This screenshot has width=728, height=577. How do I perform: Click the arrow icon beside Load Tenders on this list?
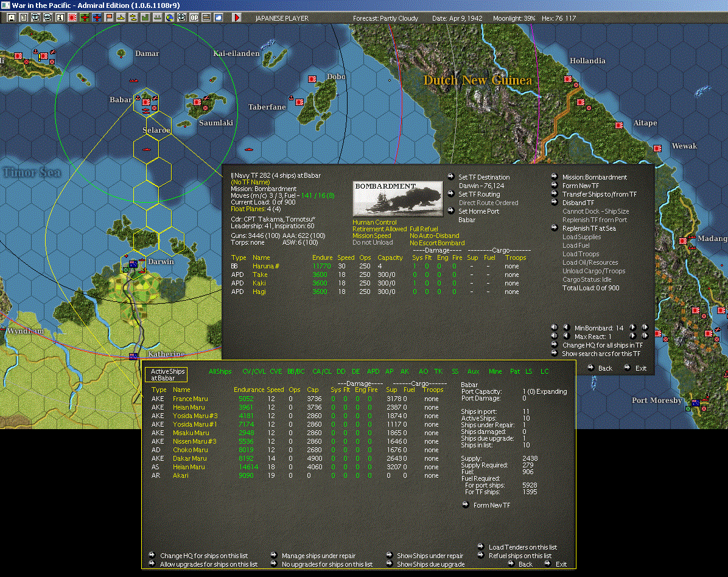(x=481, y=547)
